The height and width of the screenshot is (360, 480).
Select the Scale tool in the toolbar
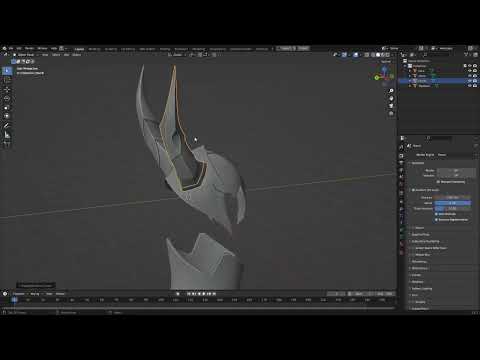point(7,107)
